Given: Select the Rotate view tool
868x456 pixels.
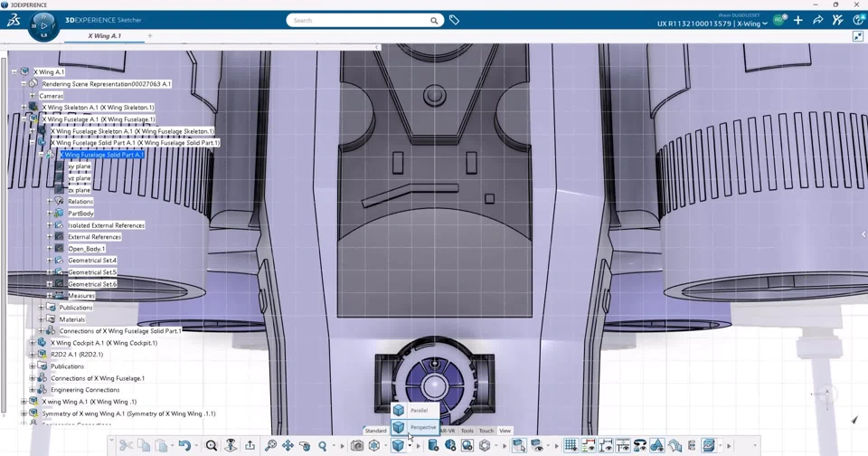Looking at the screenshot, I should point(305,445).
